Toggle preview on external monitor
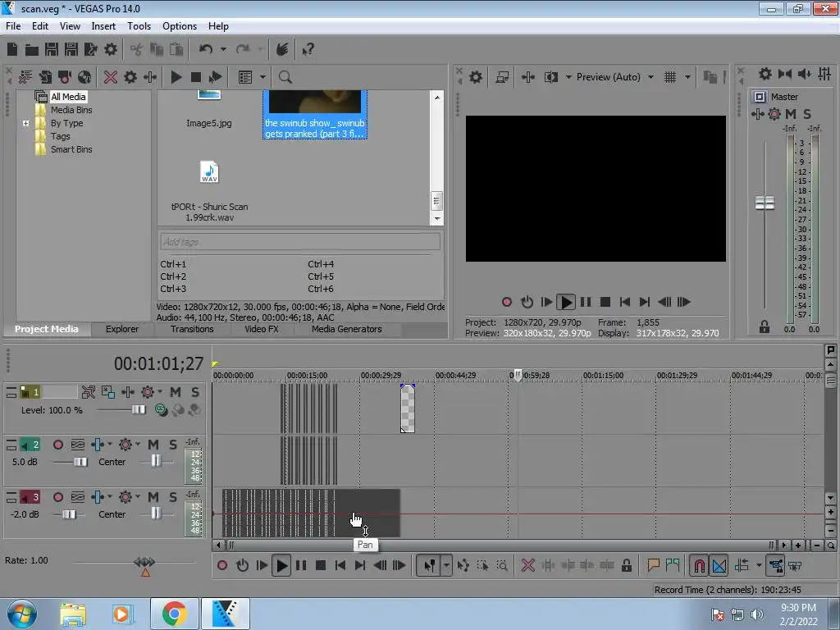The height and width of the screenshot is (630, 840). (x=502, y=77)
